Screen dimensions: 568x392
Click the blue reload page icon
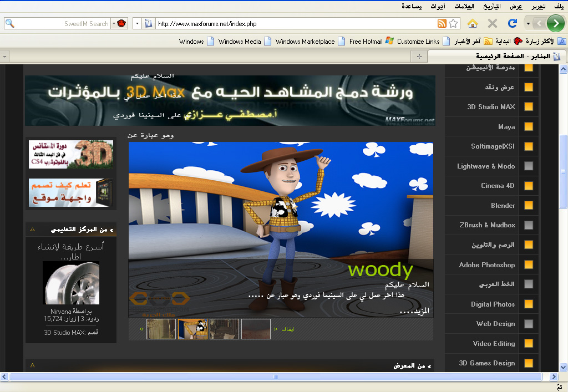tap(512, 23)
